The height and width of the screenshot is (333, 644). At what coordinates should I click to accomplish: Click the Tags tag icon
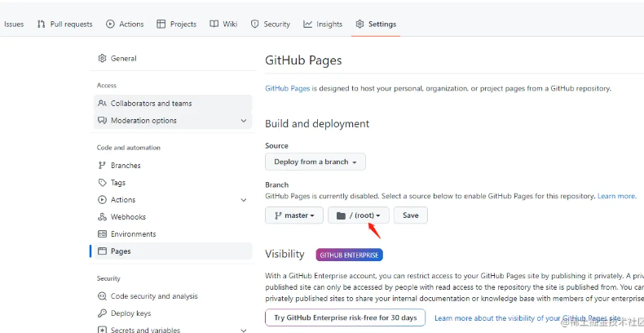102,183
